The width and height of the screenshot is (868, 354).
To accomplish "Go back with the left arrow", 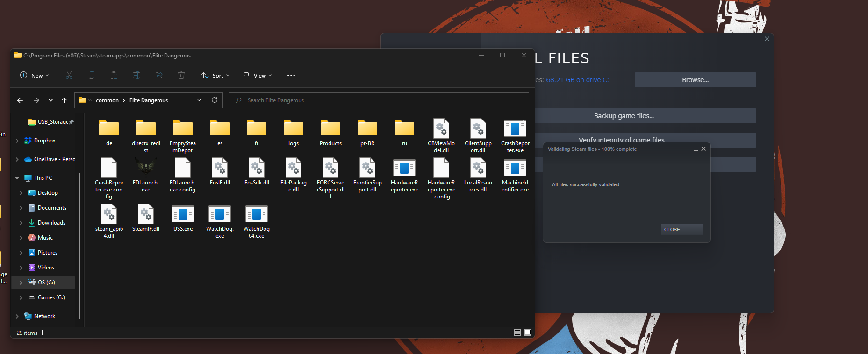I will point(20,100).
